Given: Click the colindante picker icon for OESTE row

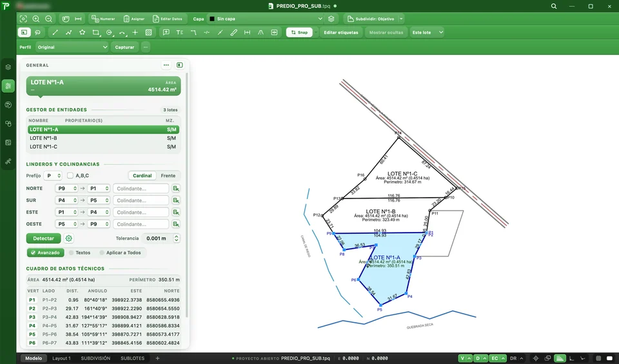Looking at the screenshot, I should (176, 224).
